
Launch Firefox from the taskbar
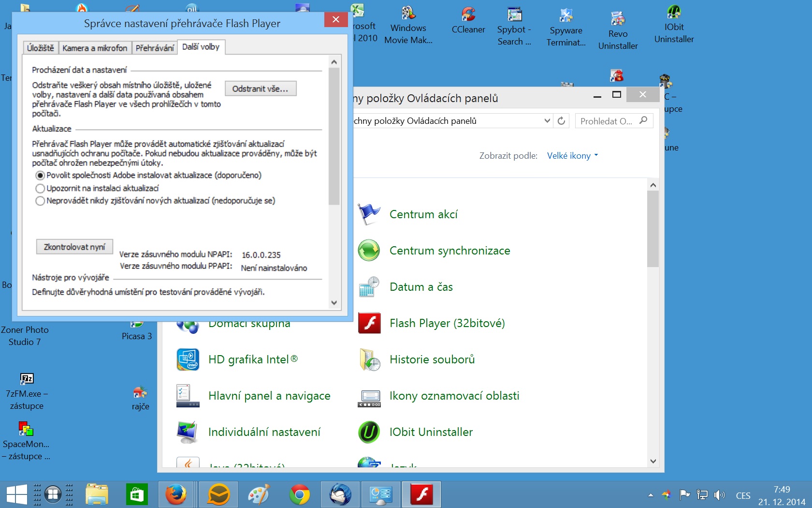(x=175, y=494)
